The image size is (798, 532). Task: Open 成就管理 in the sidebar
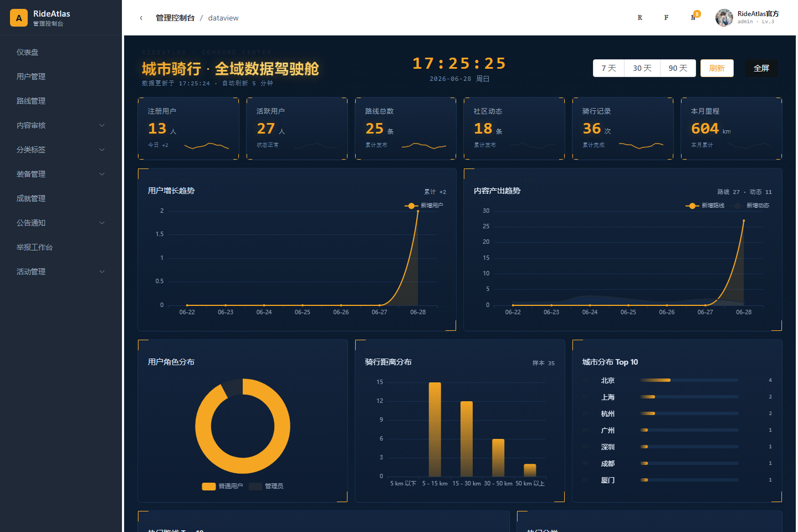pyautogui.click(x=61, y=198)
